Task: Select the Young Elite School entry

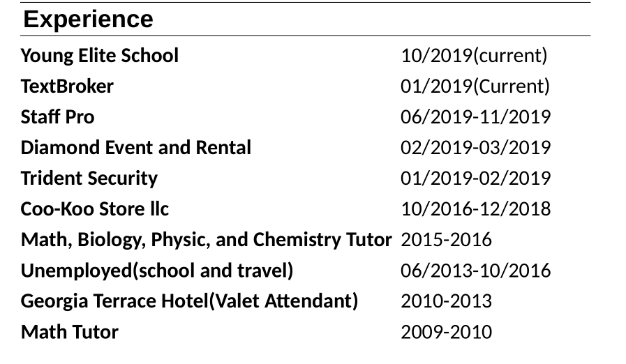Action: pos(100,56)
